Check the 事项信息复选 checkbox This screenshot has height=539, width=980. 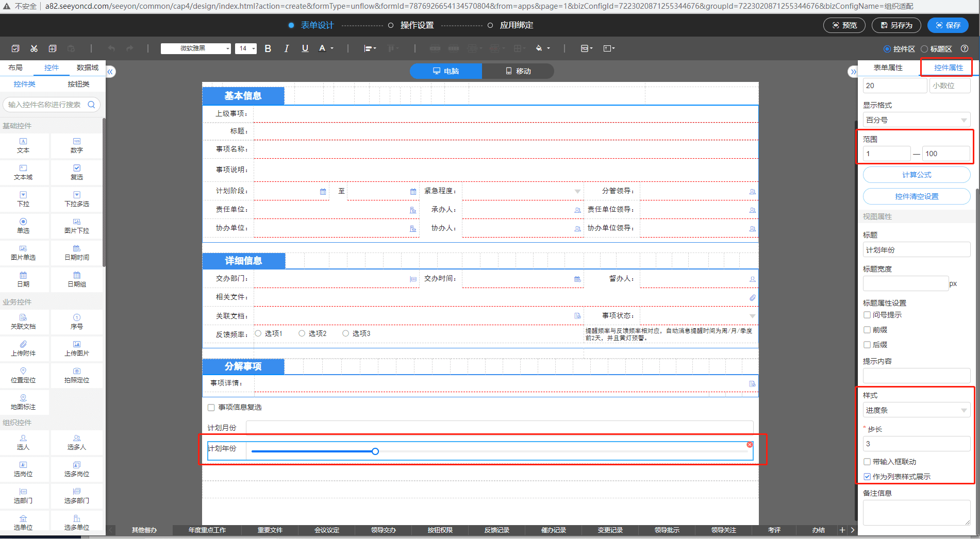click(211, 408)
